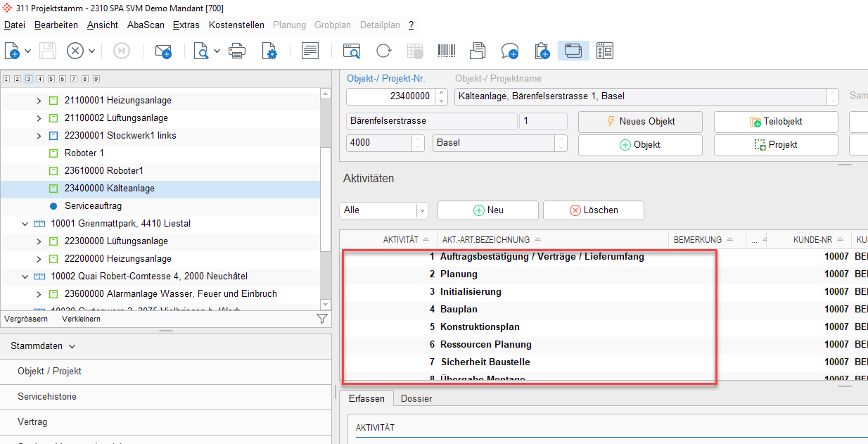This screenshot has width=868, height=444.
Task: Click the stacked documents dossier icon
Action: coord(478,51)
